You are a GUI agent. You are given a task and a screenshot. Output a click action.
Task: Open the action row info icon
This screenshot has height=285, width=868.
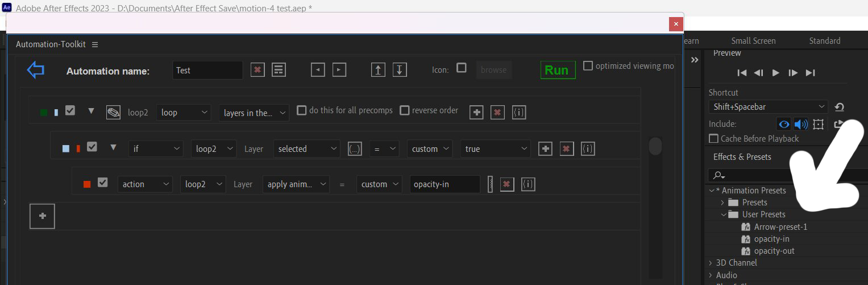528,184
